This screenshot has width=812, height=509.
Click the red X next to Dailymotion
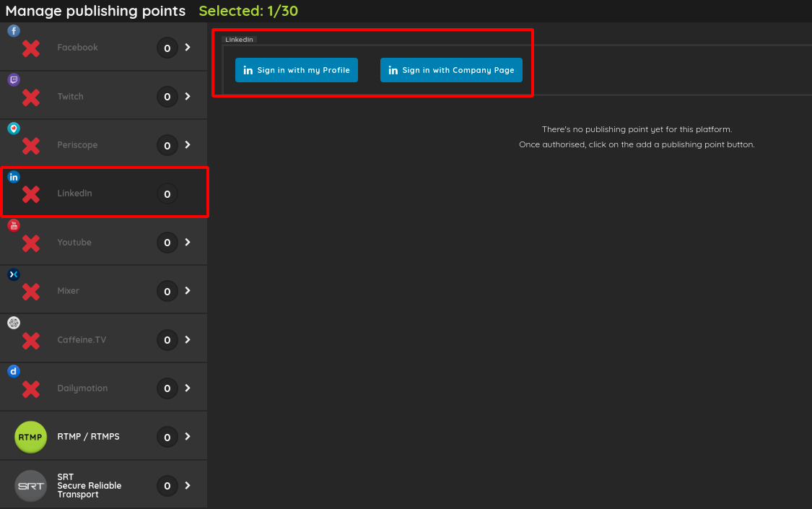tap(31, 389)
